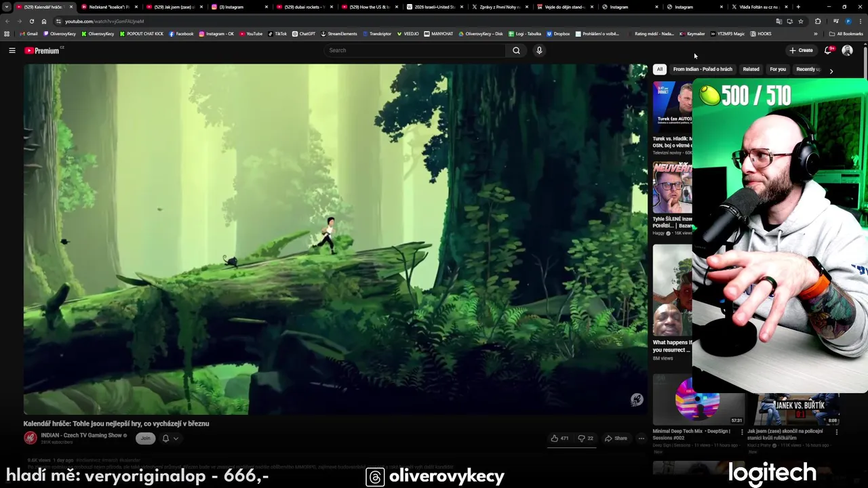Image resolution: width=868 pixels, height=488 pixels.
Task: Start voice search with microphone icon
Action: [x=539, y=50]
